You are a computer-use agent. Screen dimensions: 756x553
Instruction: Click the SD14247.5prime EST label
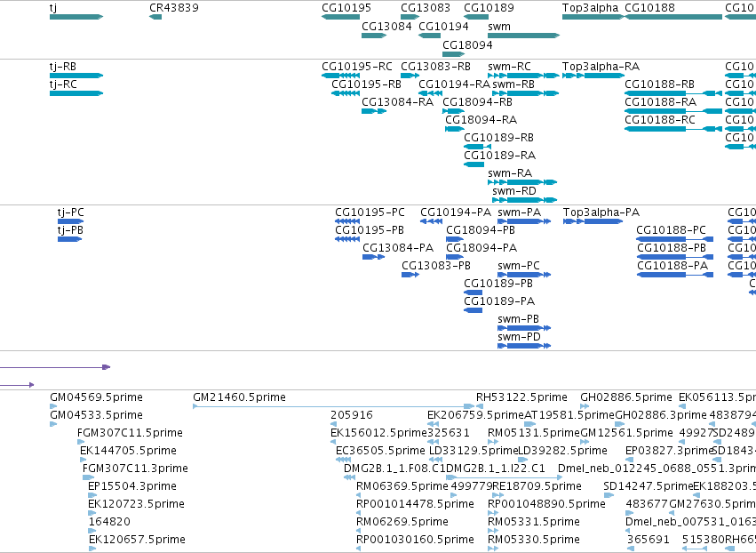[649, 486]
